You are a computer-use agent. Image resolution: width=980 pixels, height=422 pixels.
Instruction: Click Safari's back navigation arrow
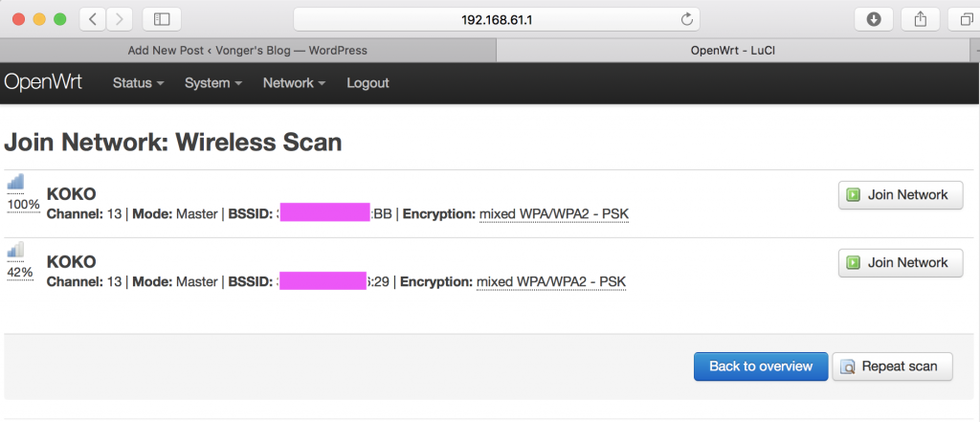(93, 19)
